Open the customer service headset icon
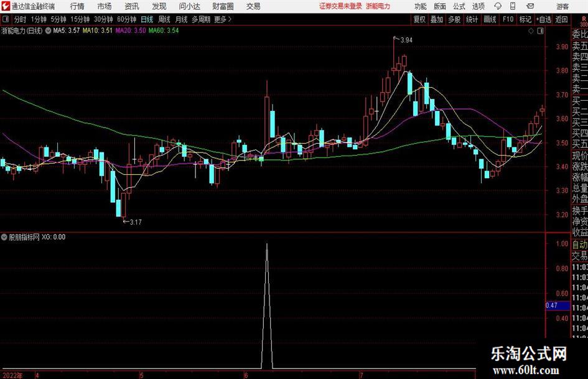 [x=498, y=6]
